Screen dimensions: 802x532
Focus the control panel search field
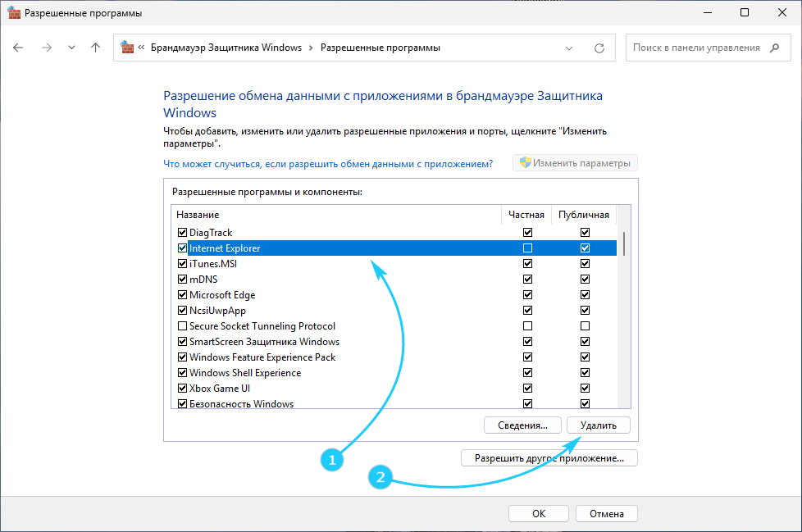click(708, 48)
